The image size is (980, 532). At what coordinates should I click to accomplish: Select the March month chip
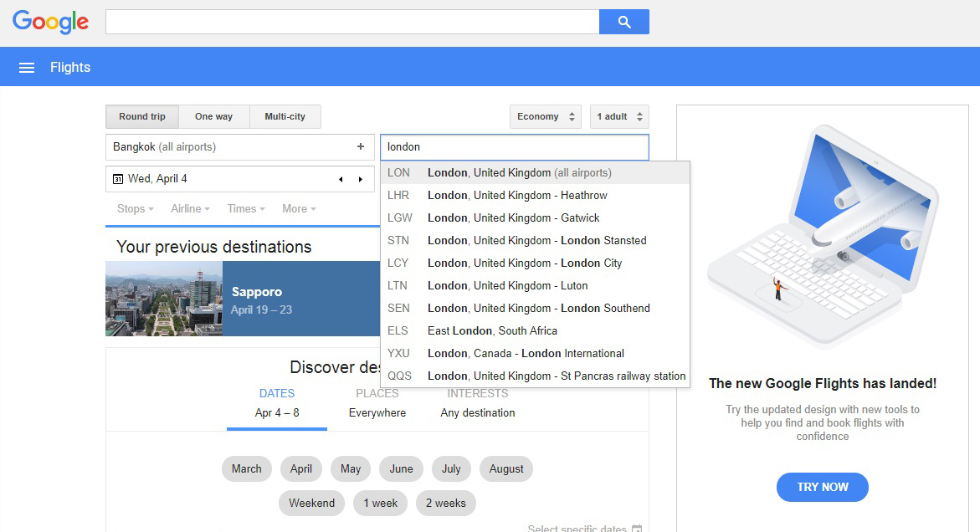(247, 469)
